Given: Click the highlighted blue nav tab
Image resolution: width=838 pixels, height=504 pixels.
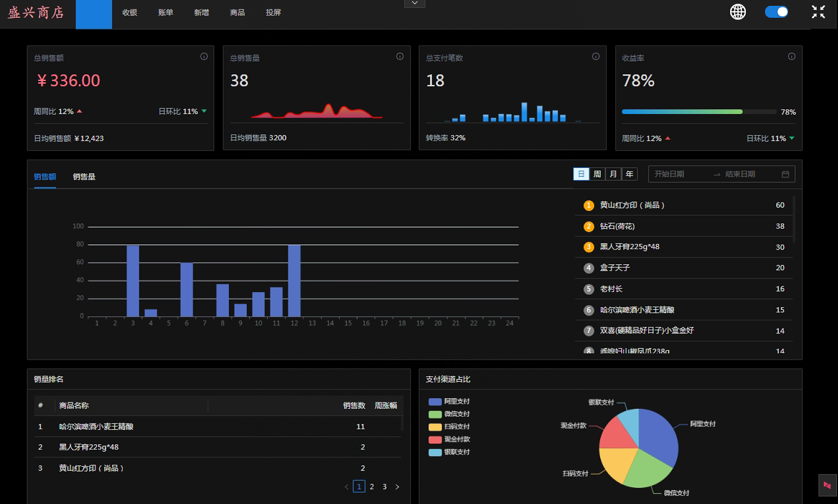Looking at the screenshot, I should 94,14.
